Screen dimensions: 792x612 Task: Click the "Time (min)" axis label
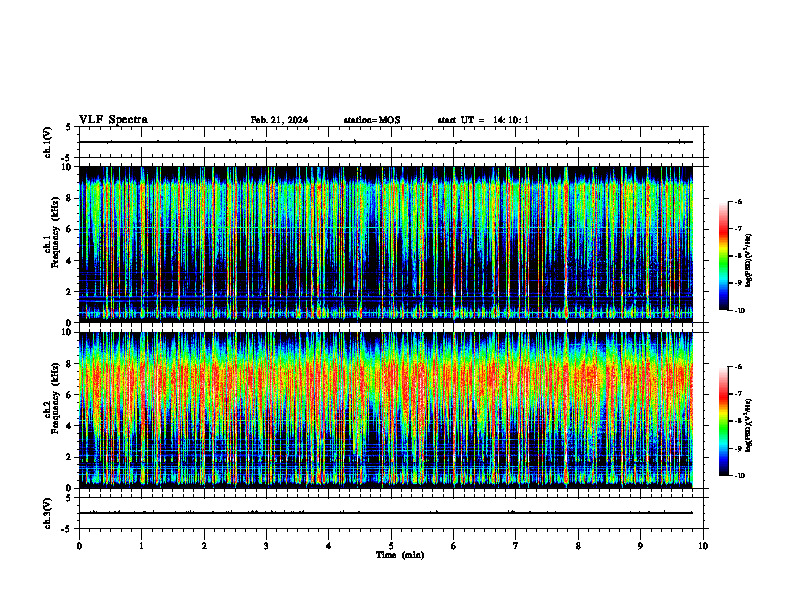(400, 555)
